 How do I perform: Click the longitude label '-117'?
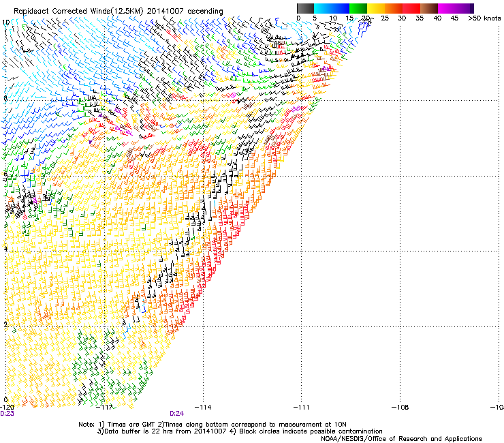[105, 408]
